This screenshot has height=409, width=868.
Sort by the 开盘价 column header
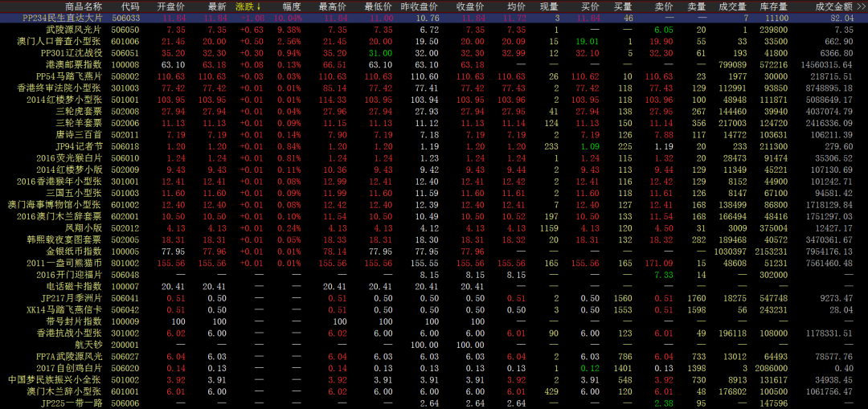click(x=171, y=6)
